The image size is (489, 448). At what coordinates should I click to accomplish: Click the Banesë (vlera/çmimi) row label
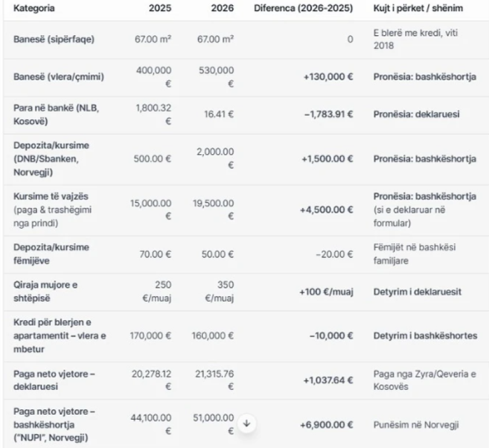(x=59, y=76)
